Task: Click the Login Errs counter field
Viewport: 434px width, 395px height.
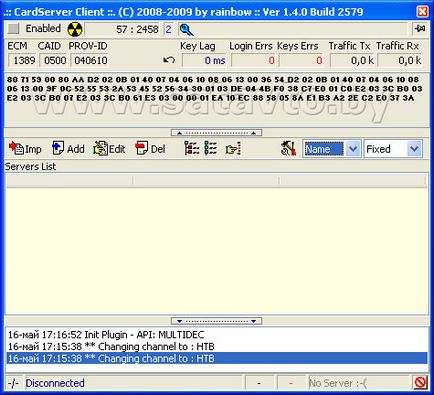Action: point(253,60)
